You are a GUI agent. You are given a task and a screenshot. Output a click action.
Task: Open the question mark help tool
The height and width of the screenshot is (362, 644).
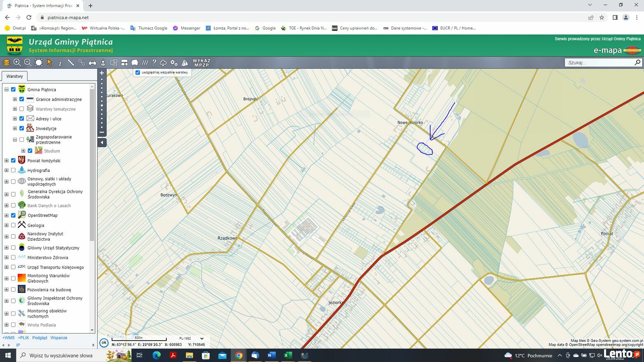(x=154, y=63)
